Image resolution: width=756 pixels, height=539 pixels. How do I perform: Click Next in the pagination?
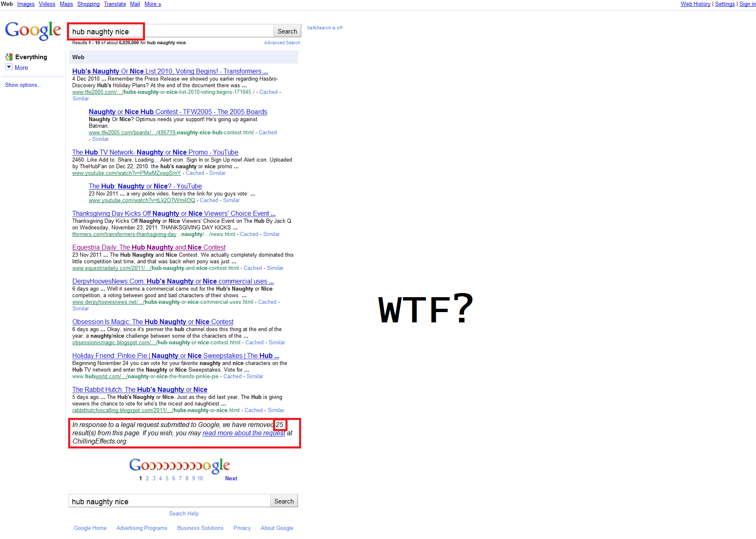(231, 479)
